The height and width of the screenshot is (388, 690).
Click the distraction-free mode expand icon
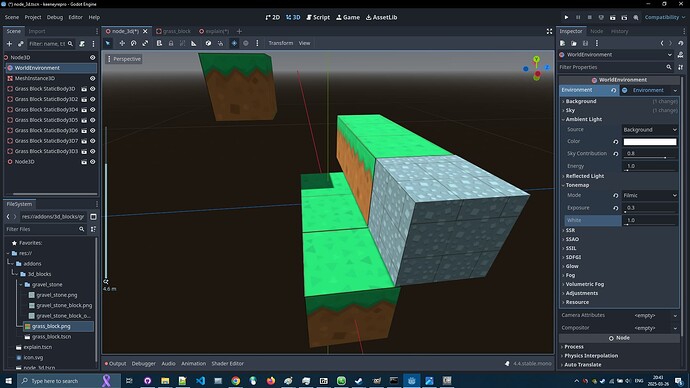(549, 31)
